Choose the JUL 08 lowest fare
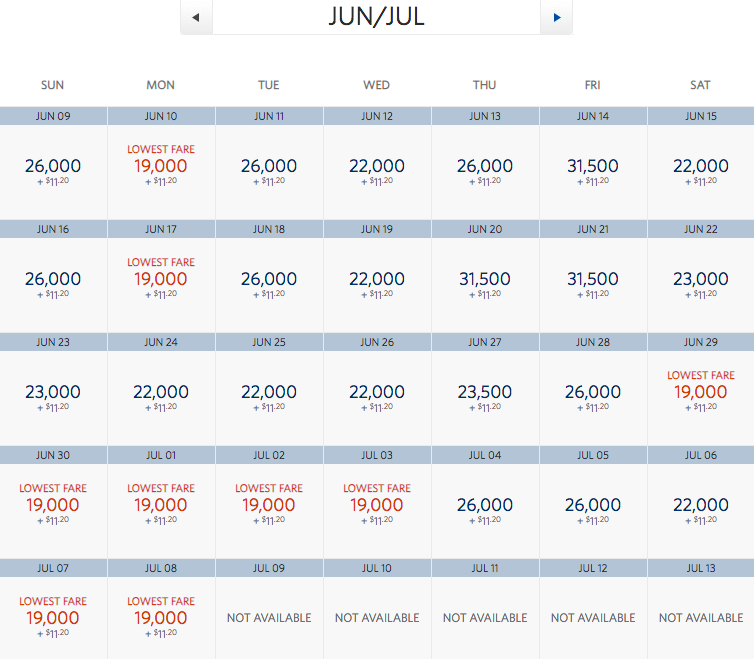This screenshot has width=754, height=659. pyautogui.click(x=161, y=618)
